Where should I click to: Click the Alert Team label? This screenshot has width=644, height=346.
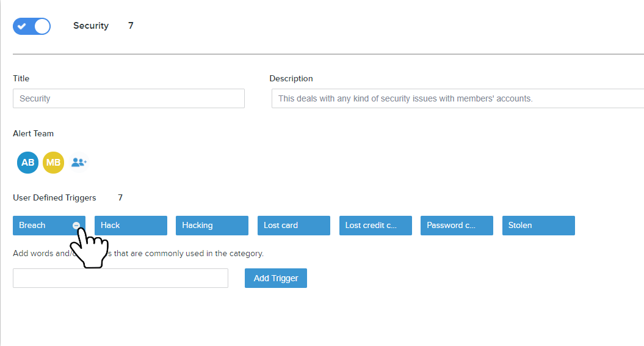(x=33, y=134)
